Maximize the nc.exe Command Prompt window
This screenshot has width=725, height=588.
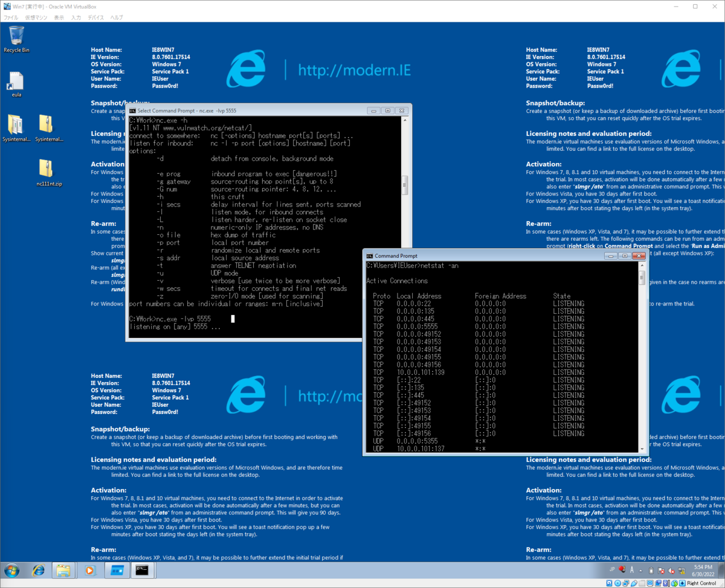click(388, 110)
